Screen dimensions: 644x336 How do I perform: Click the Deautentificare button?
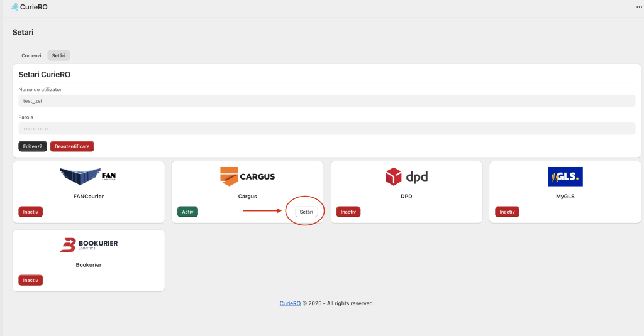click(x=72, y=146)
